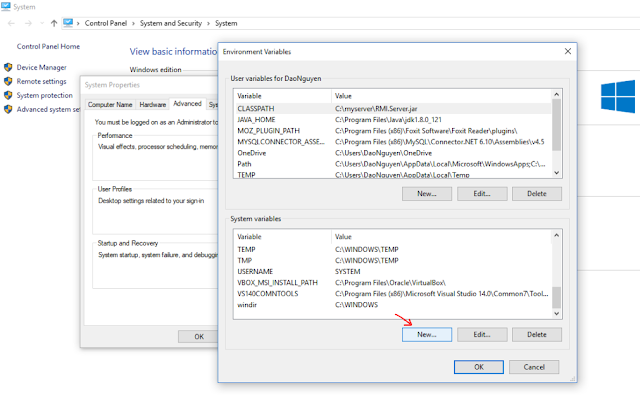Go up one level with the up arrow

pyautogui.click(x=54, y=23)
